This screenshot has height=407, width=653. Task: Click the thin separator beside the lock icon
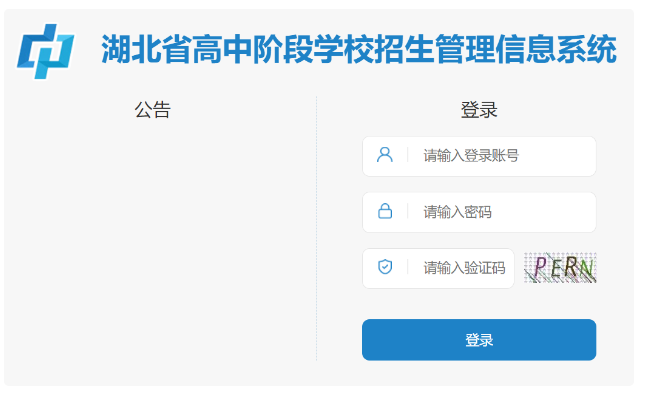click(x=407, y=212)
